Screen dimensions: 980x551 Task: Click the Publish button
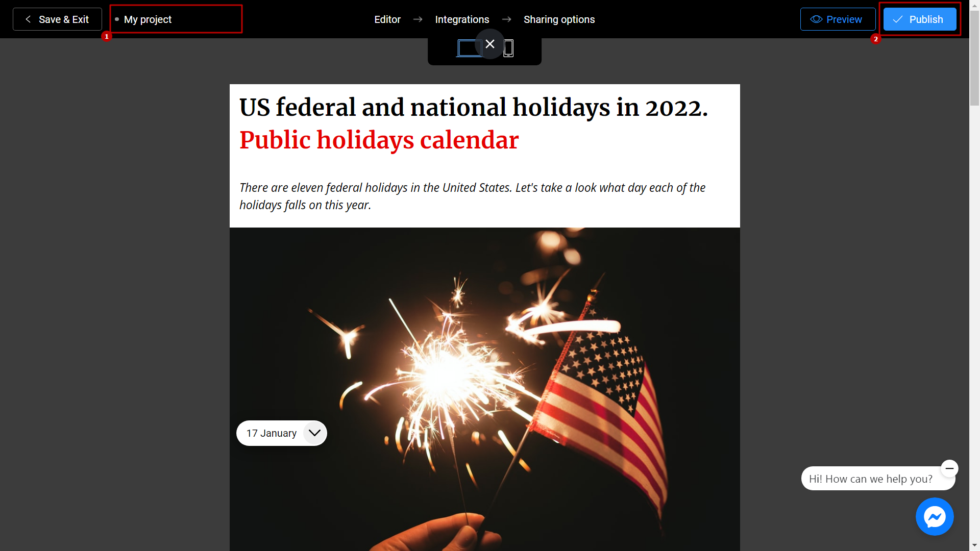pyautogui.click(x=918, y=19)
